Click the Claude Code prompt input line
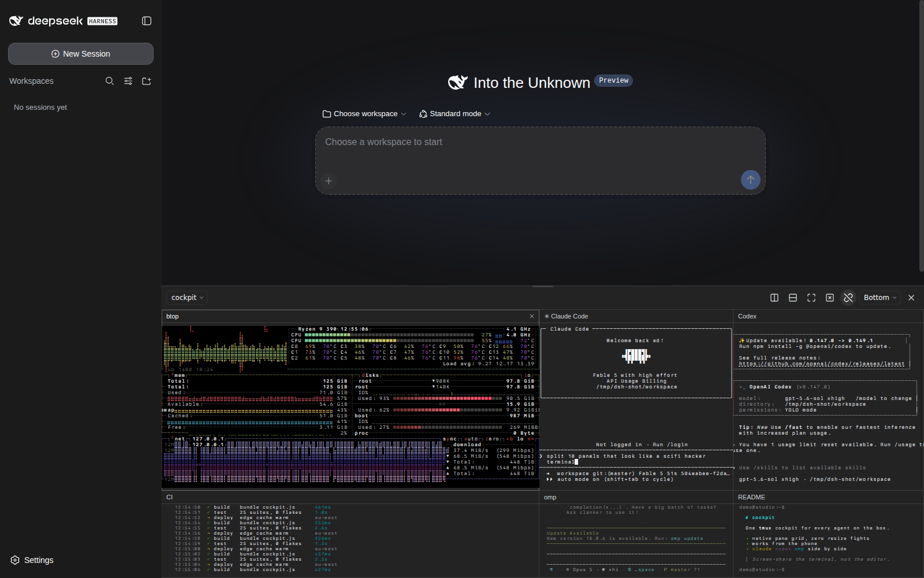 point(635,459)
